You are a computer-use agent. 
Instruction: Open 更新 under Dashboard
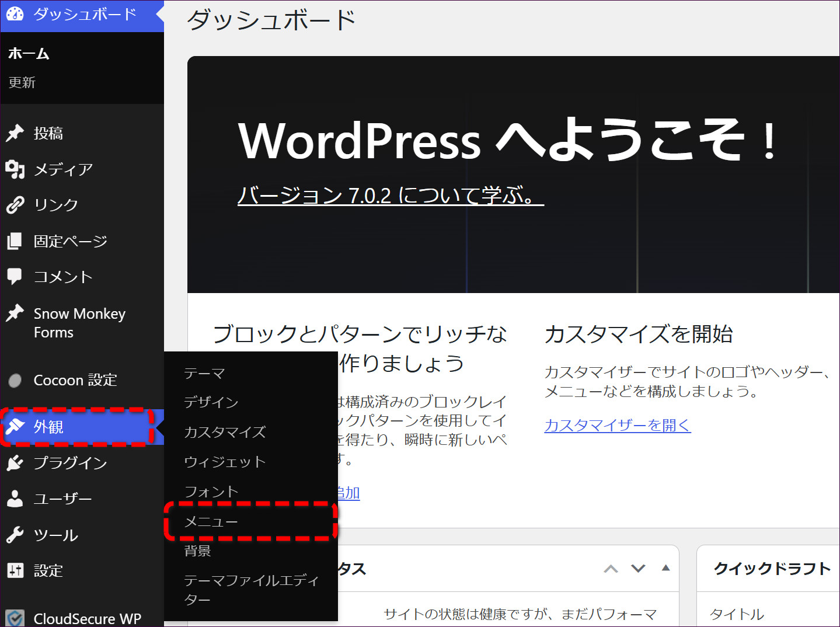pyautogui.click(x=22, y=82)
